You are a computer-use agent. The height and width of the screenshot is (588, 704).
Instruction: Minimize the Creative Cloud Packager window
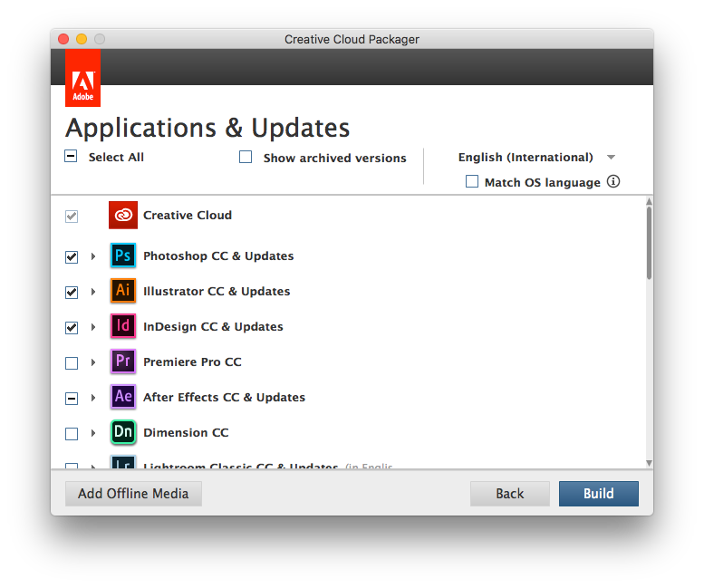[82, 39]
